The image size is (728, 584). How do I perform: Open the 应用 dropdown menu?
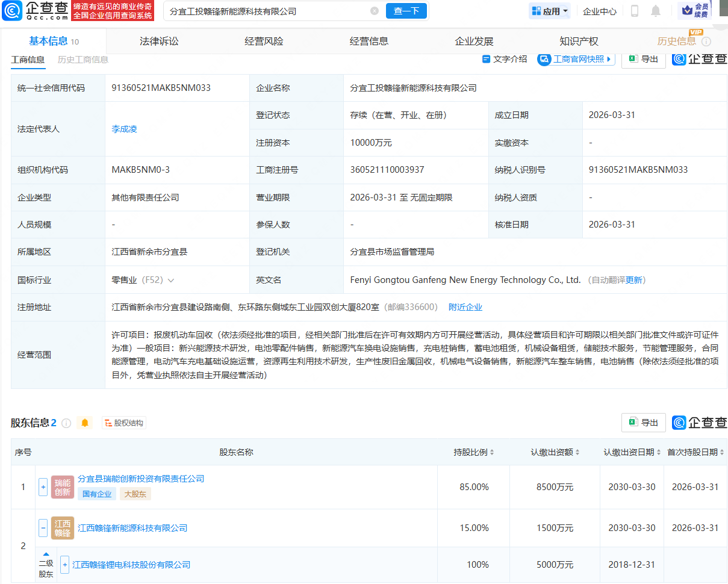coord(549,11)
